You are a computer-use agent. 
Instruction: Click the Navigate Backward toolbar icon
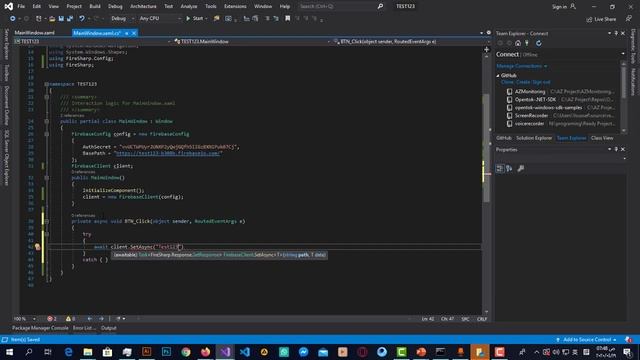[13, 19]
